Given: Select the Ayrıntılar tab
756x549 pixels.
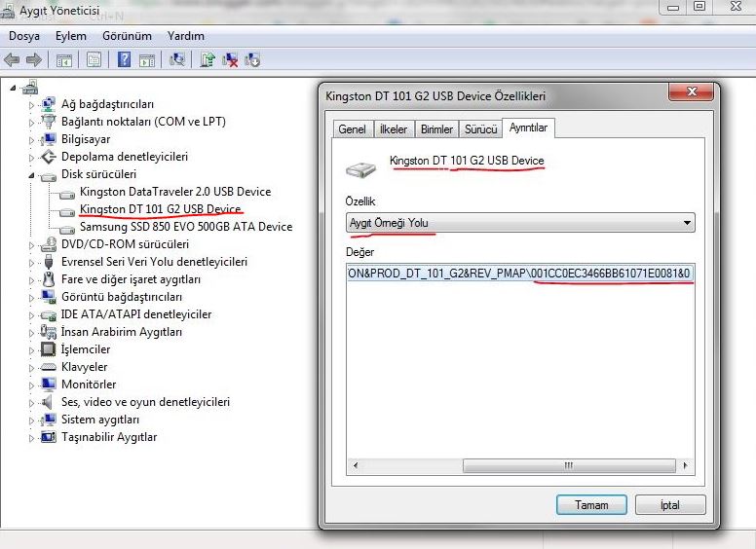Looking at the screenshot, I should 528,128.
